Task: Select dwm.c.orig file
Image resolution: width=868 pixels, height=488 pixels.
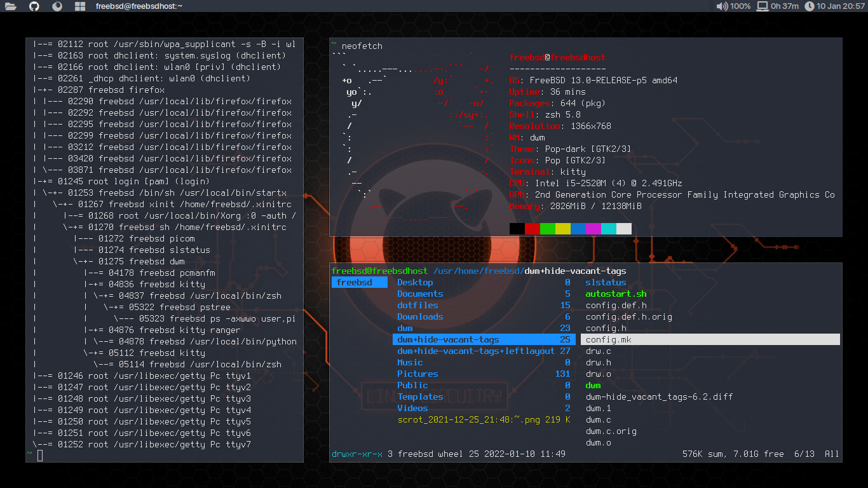Action: pos(611,431)
